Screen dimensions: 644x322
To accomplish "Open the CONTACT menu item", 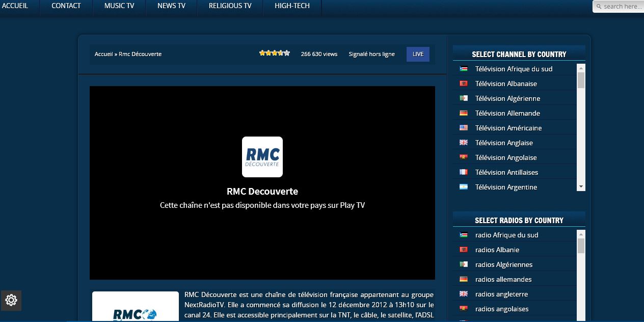I will [66, 6].
